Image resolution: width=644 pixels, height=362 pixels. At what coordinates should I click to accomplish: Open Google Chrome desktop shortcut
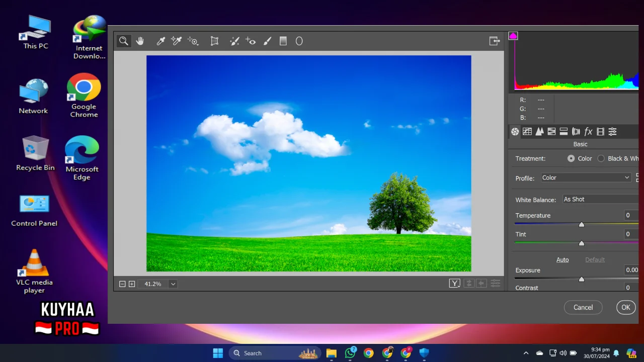pos(84,96)
